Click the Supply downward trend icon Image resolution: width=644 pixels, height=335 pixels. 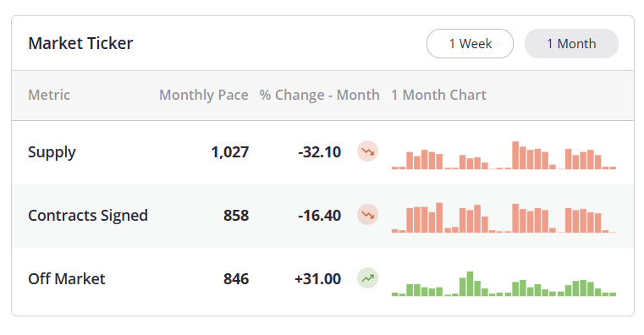tap(367, 151)
